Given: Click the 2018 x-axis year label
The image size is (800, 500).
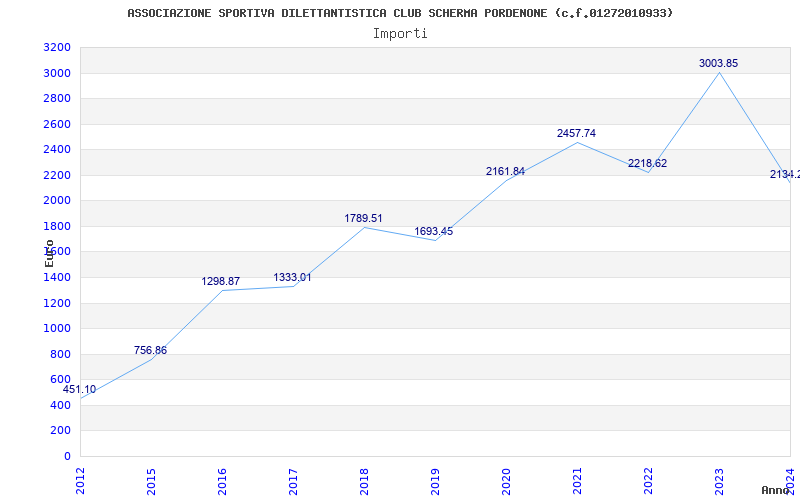Looking at the screenshot, I should pyautogui.click(x=364, y=481).
